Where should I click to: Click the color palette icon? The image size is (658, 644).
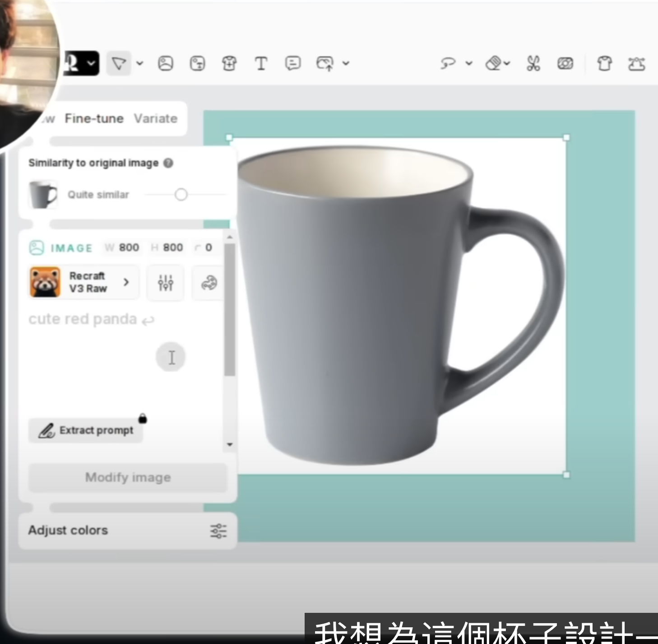[209, 283]
